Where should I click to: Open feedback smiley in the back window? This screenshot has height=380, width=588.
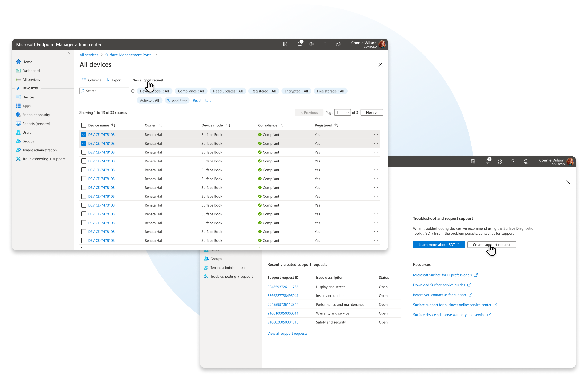click(x=526, y=162)
